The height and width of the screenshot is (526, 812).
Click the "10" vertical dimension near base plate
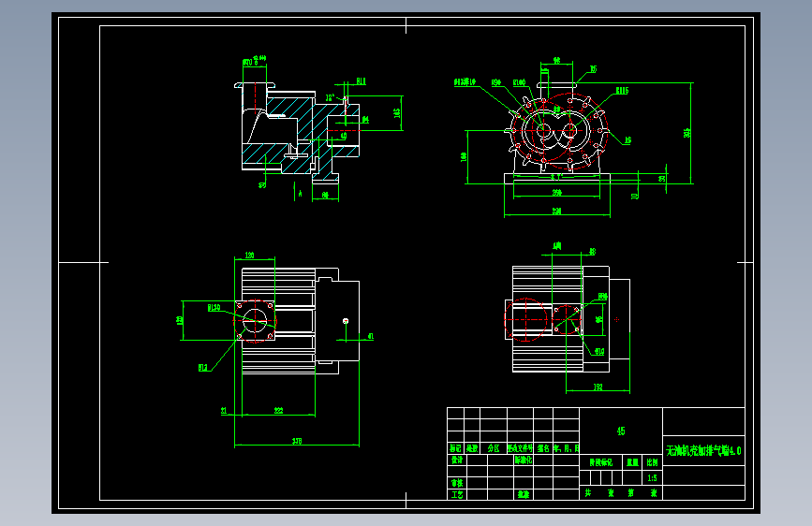(x=634, y=196)
